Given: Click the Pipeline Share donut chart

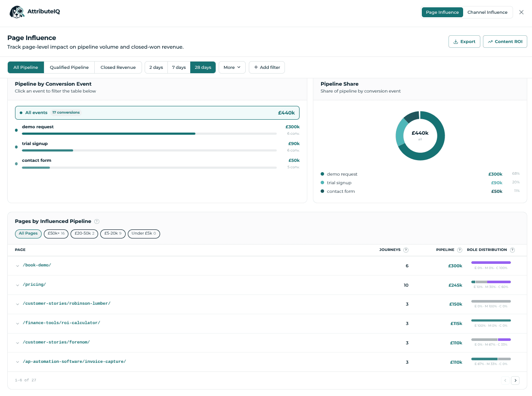Looking at the screenshot, I should coord(420,136).
